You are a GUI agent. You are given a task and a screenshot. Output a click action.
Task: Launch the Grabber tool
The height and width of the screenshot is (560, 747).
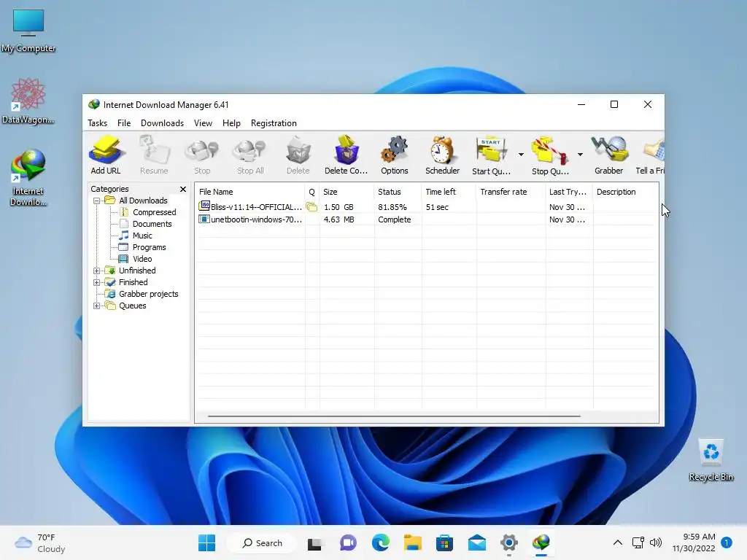[609, 155]
